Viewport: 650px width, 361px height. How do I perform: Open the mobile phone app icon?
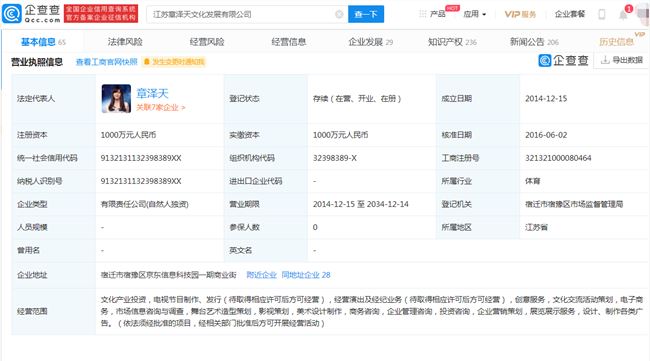click(x=601, y=14)
